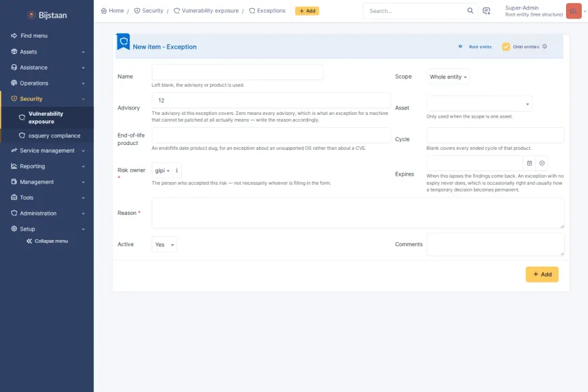The width and height of the screenshot is (588, 392).
Task: Open the Service management menu
Action: [47, 151]
